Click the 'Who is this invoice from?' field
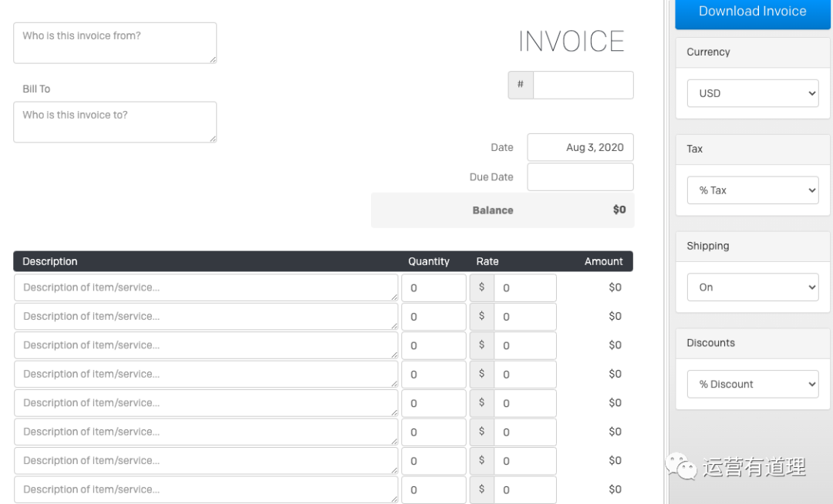Viewport: 833px width, 504px height. coord(115,43)
